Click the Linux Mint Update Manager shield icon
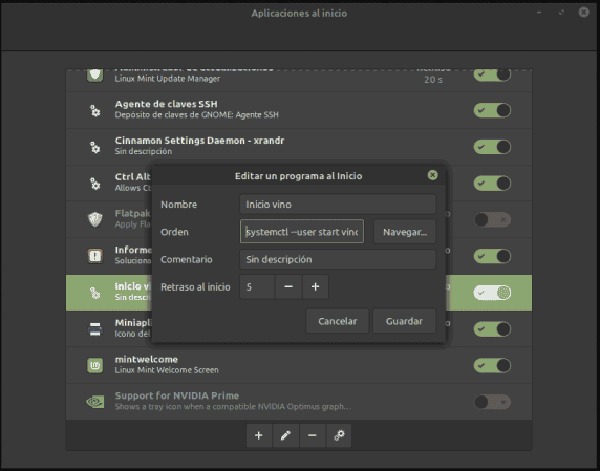 pos(95,75)
